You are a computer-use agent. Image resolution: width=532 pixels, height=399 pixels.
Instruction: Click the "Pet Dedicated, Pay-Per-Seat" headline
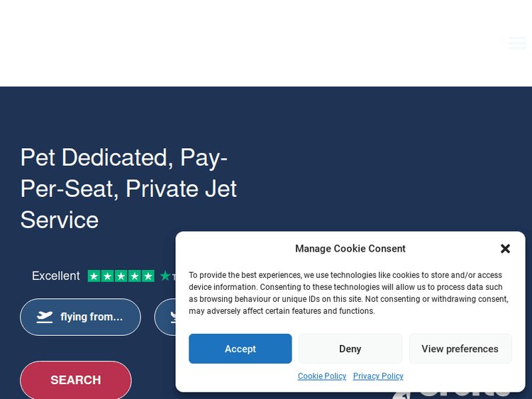(128, 188)
